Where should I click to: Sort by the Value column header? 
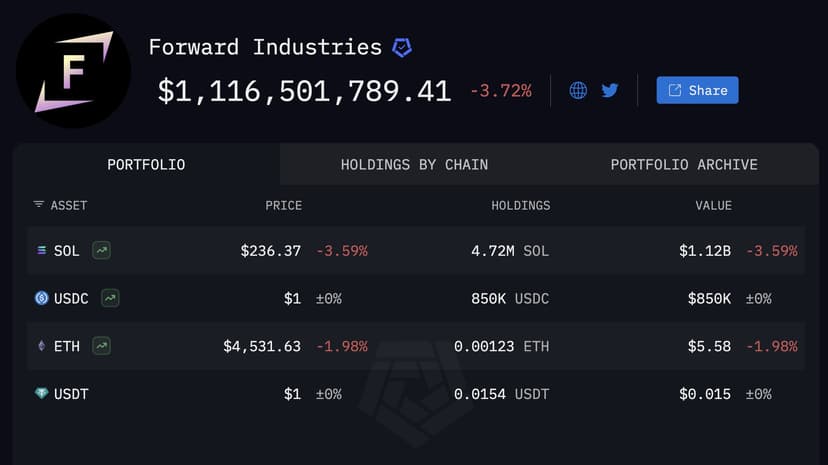tap(714, 206)
